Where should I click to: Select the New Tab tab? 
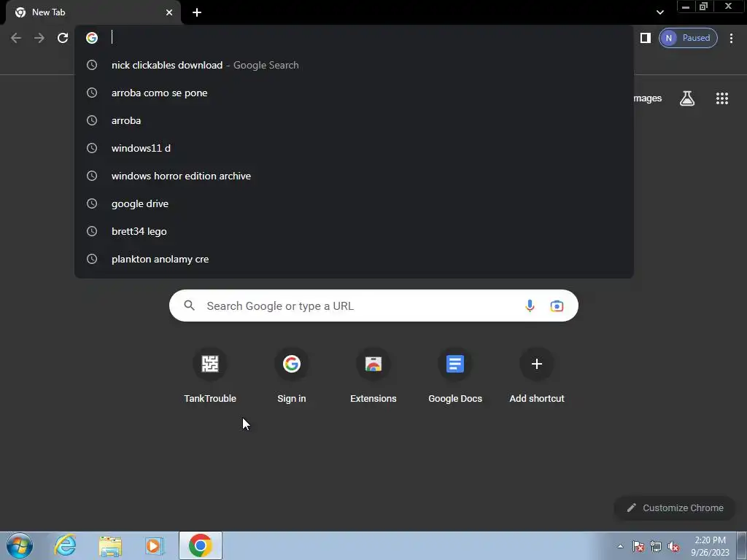tap(93, 12)
